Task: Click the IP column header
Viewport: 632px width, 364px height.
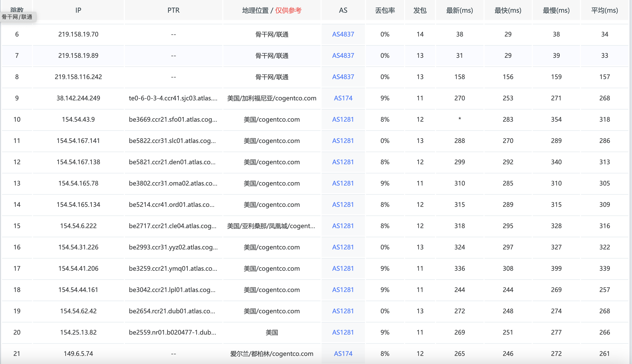Action: point(78,10)
